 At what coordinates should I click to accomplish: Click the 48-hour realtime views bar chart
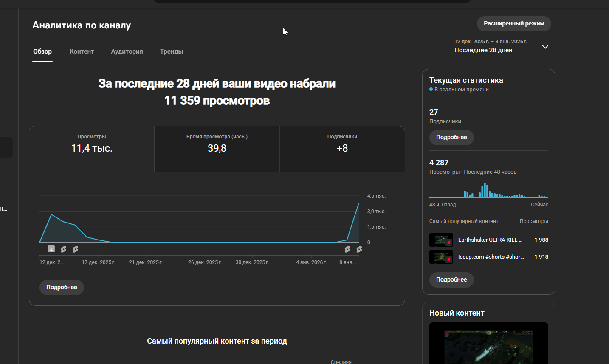489,190
